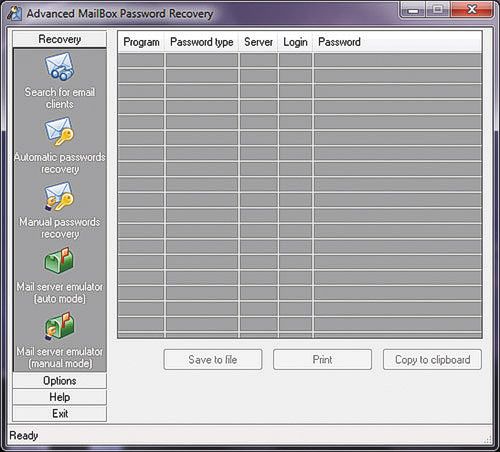Sort by the Password column header

tap(398, 42)
